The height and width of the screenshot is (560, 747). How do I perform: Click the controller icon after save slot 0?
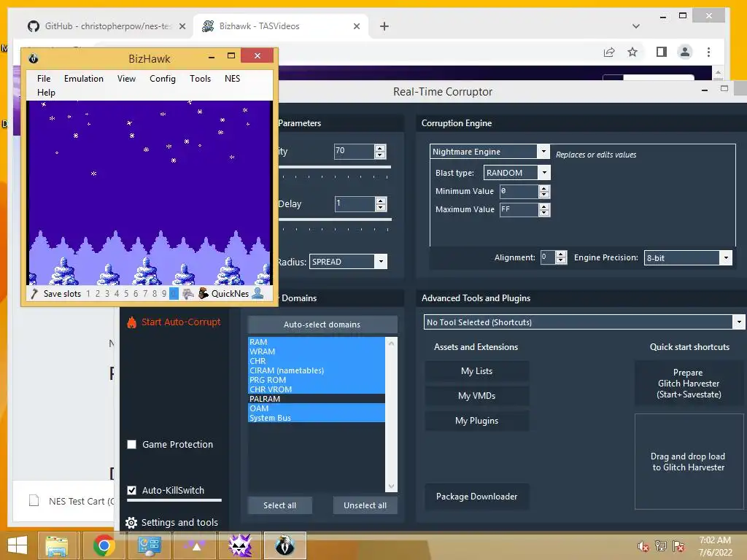pos(188,293)
